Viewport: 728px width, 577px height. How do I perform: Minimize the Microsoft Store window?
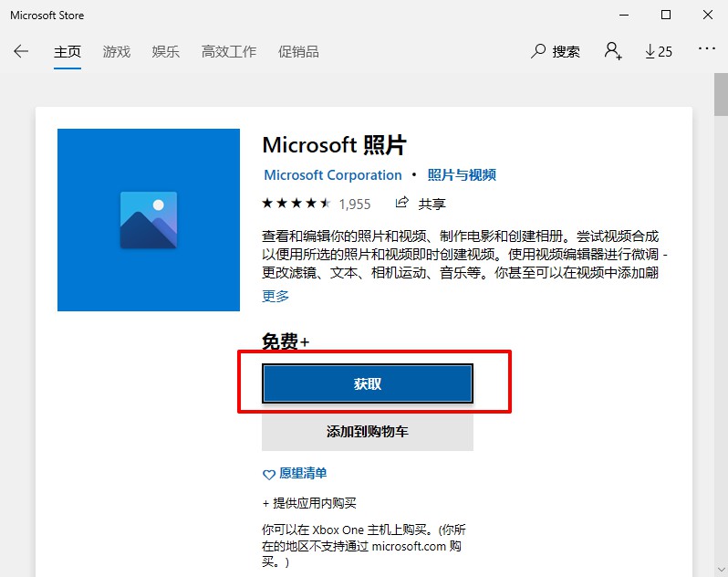coord(624,15)
